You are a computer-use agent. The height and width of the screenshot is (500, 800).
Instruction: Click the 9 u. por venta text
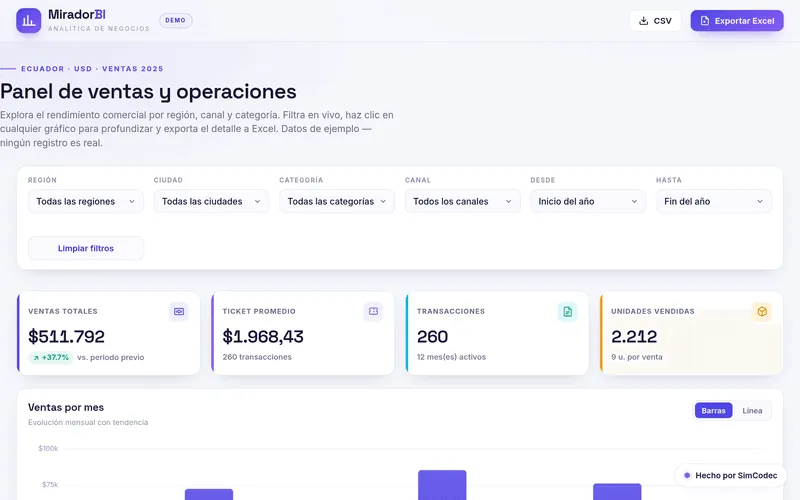click(637, 357)
